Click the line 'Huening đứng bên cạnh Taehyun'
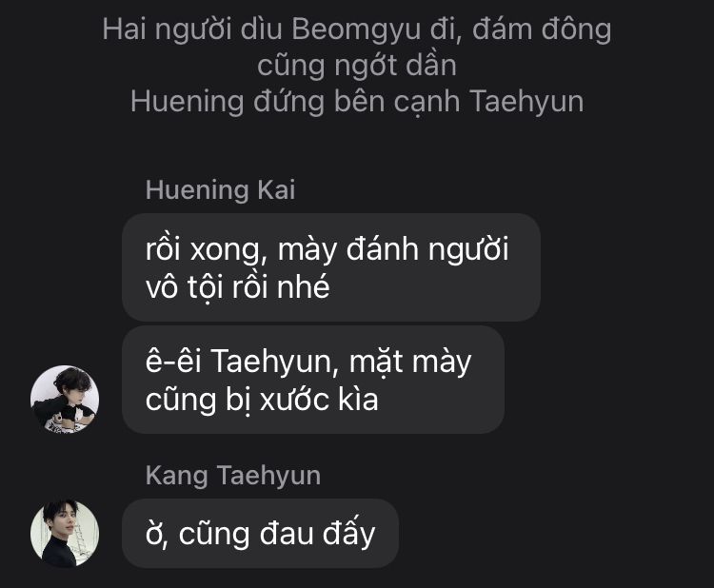The image size is (714, 588). click(357, 101)
